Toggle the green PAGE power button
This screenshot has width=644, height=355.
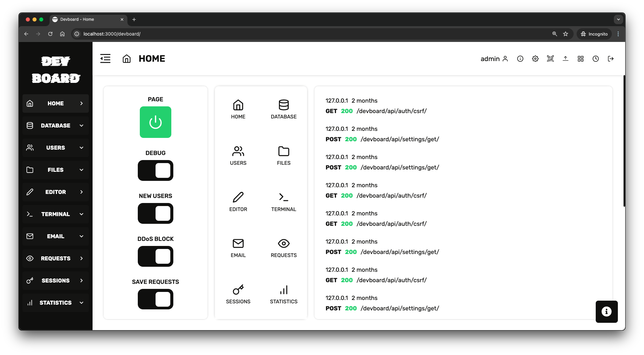156,122
